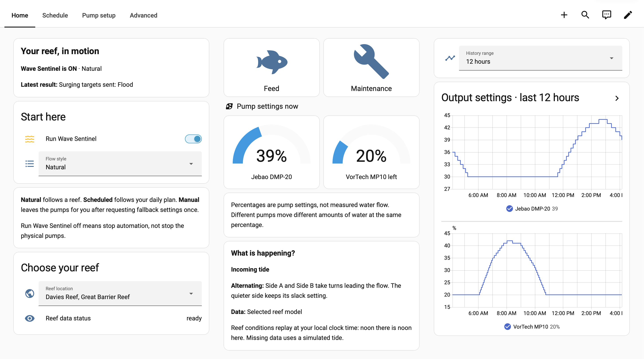Click the plus add icon in header
644x359 pixels.
(x=564, y=15)
